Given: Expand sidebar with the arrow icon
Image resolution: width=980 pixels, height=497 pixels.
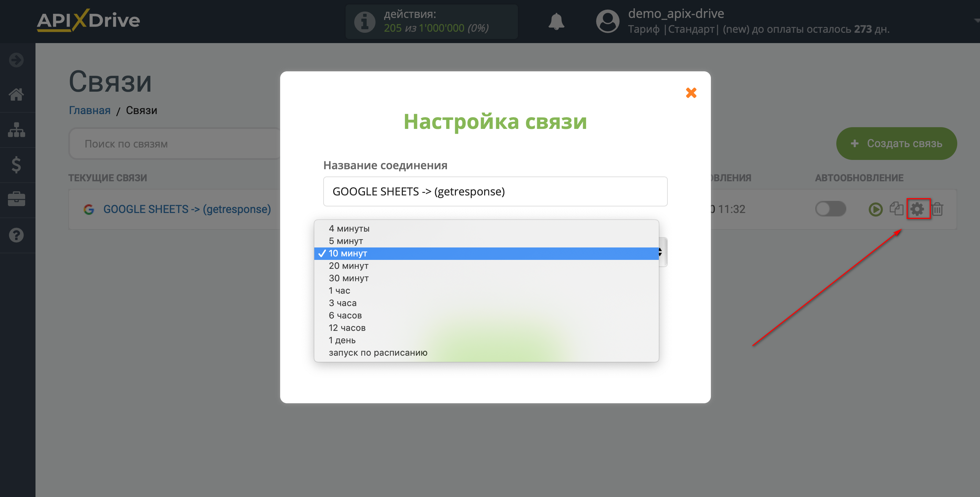Looking at the screenshot, I should click(16, 60).
